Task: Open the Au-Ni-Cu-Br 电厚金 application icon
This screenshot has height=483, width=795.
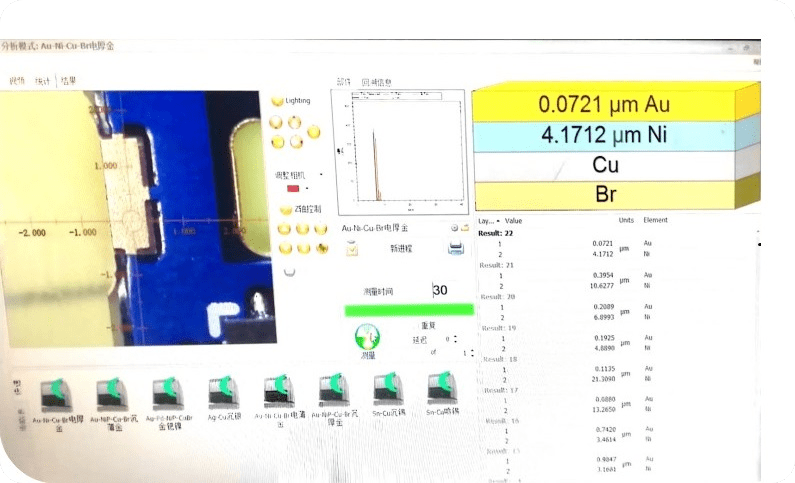Action: 57,396
